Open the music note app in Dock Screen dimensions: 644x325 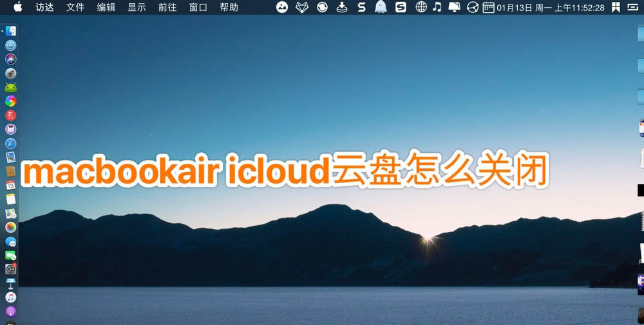pyautogui.click(x=11, y=297)
